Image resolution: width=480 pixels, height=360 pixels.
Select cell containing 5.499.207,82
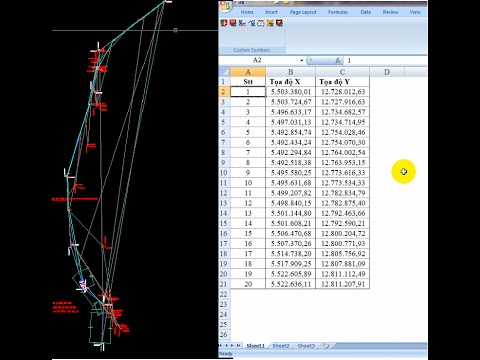[x=290, y=193]
